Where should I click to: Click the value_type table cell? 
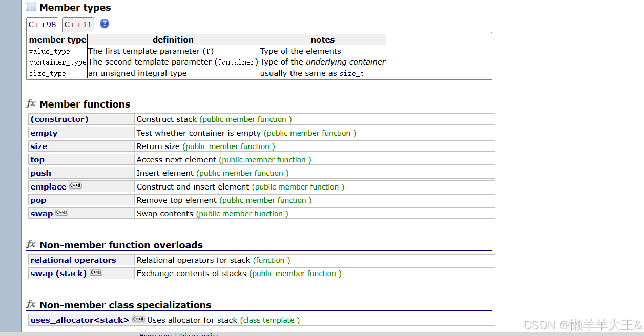point(58,51)
